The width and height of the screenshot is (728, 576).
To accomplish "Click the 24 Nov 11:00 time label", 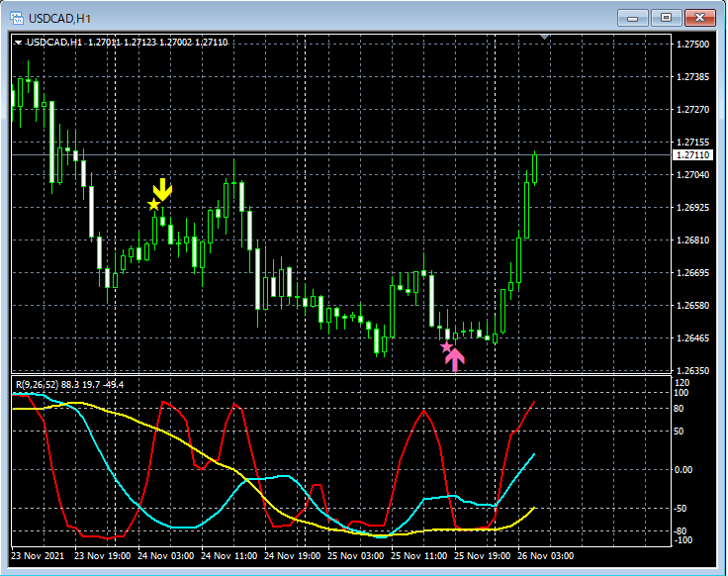I will [x=228, y=555].
